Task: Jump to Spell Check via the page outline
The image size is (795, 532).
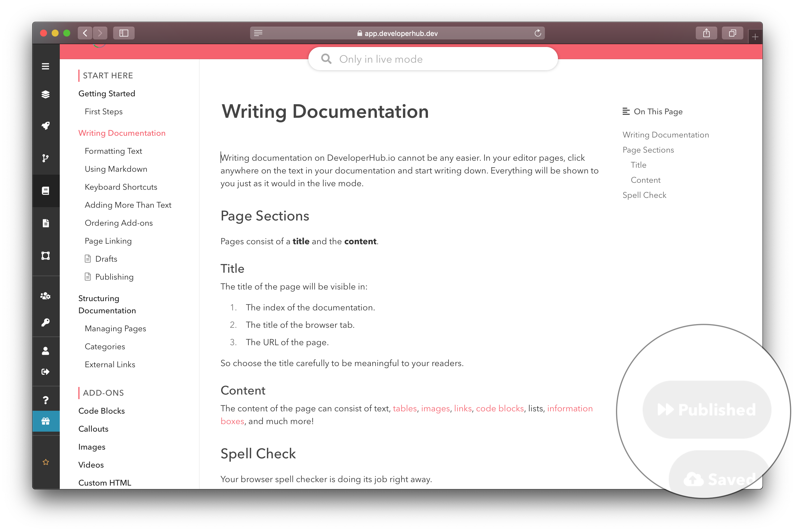Action: coord(644,195)
